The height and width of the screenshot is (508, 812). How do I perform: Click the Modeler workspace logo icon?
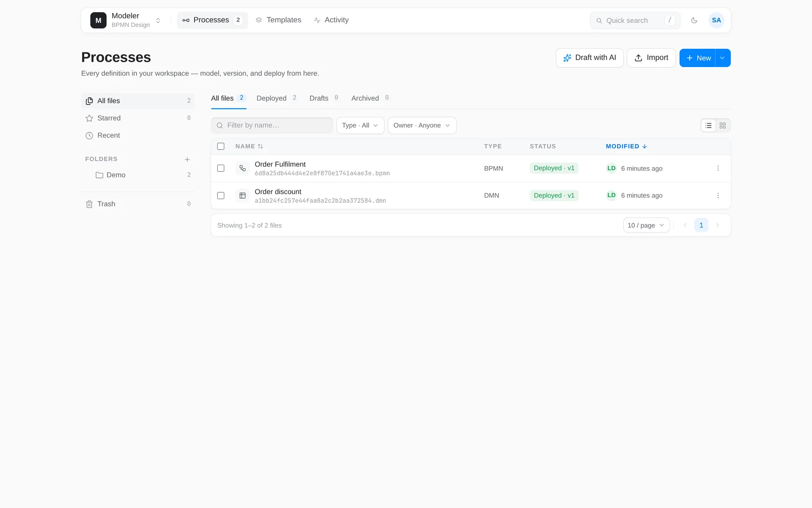98,20
